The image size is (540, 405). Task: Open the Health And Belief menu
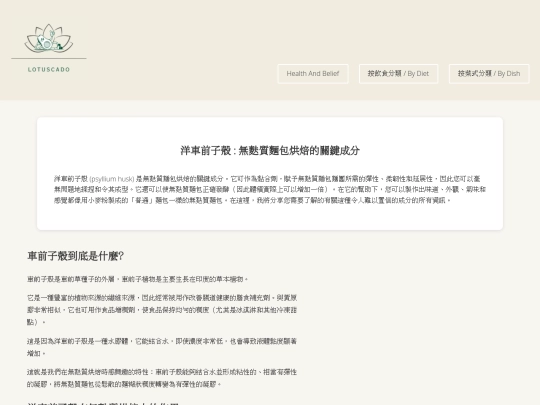[313, 74]
